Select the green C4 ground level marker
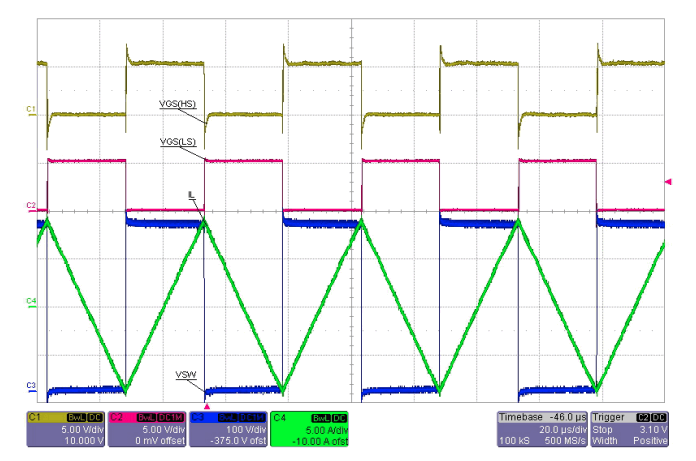The height and width of the screenshot is (461, 696). coord(31,303)
